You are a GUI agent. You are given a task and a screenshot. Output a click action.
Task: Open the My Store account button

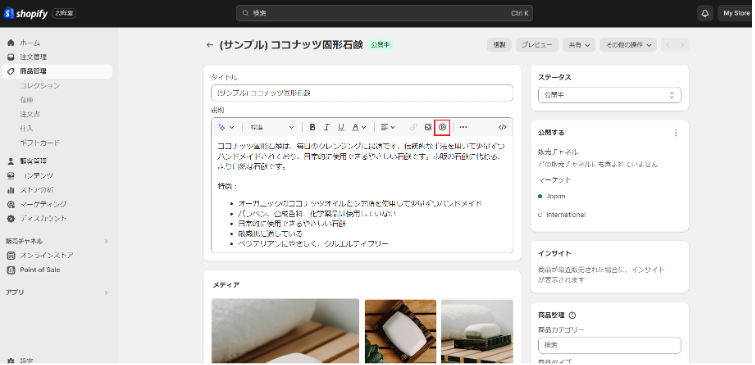click(x=735, y=13)
